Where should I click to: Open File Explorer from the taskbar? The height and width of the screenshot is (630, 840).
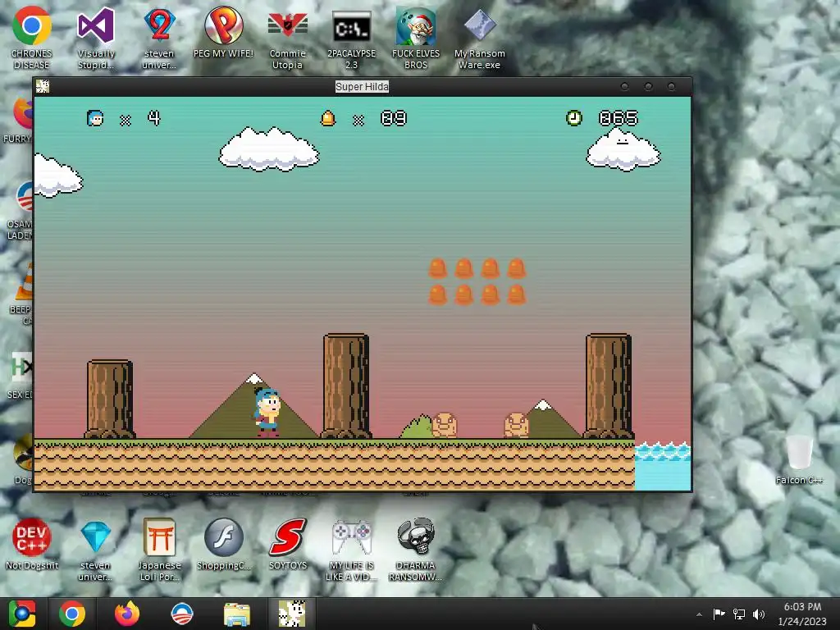point(237,614)
